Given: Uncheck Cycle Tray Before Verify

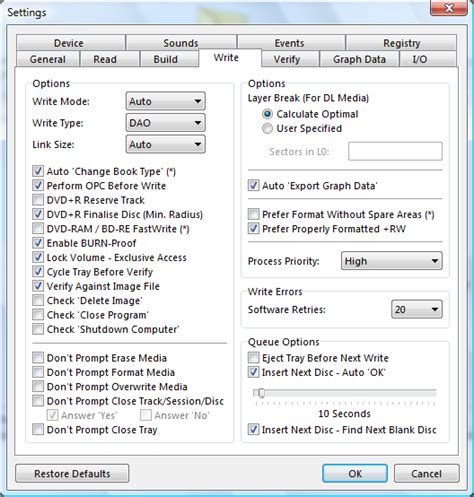Looking at the screenshot, I should (38, 272).
